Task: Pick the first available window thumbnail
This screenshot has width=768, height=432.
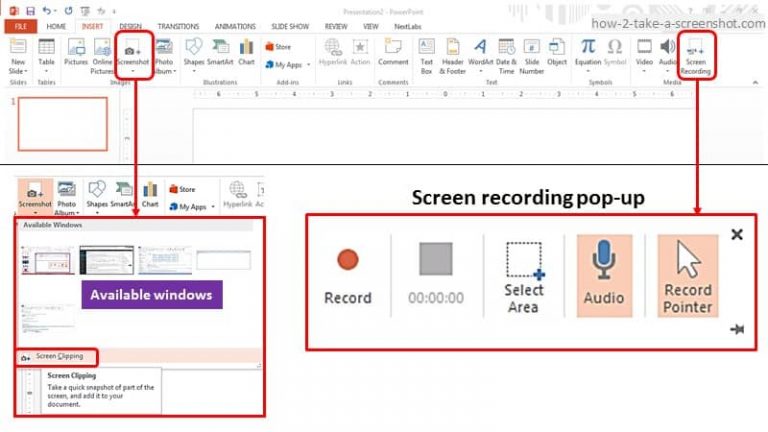Action: [x=48, y=260]
